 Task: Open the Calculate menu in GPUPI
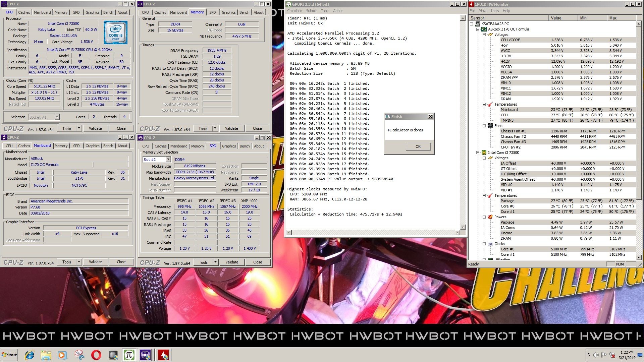coord(294,11)
